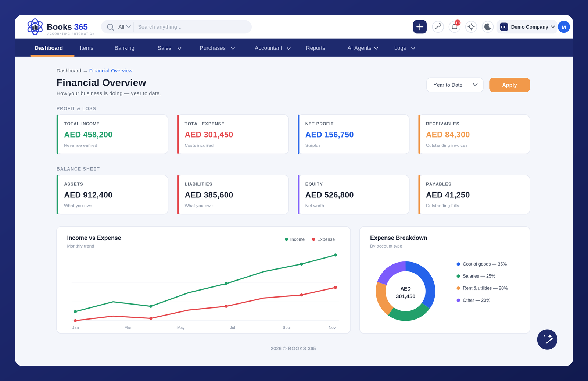Expand the All search filter dropdown
Screen dimensions: 588x381
(x=124, y=27)
